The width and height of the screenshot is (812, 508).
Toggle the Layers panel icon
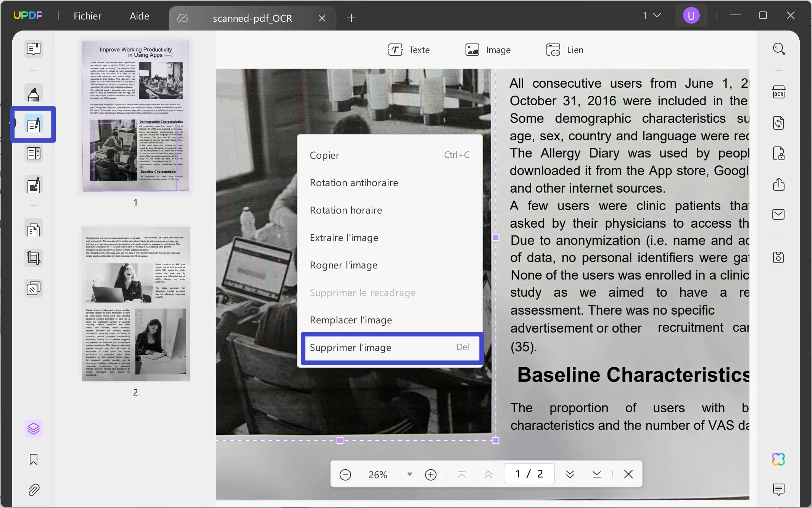click(34, 429)
